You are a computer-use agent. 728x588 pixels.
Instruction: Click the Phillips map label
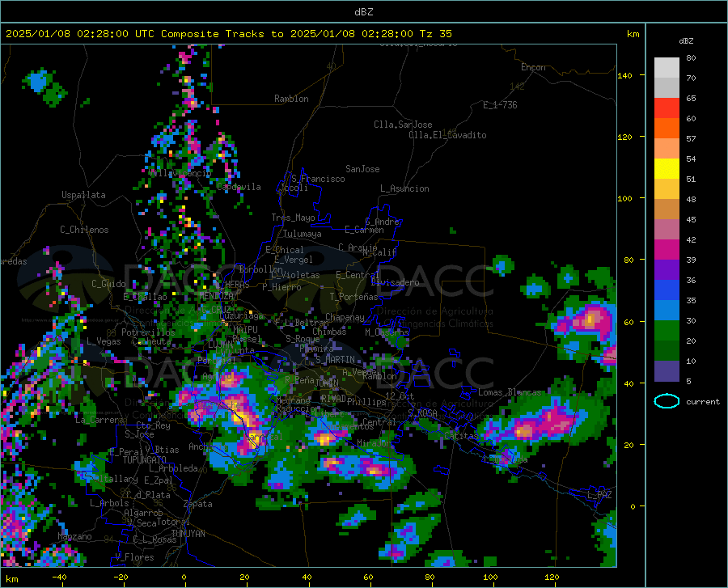[366, 402]
